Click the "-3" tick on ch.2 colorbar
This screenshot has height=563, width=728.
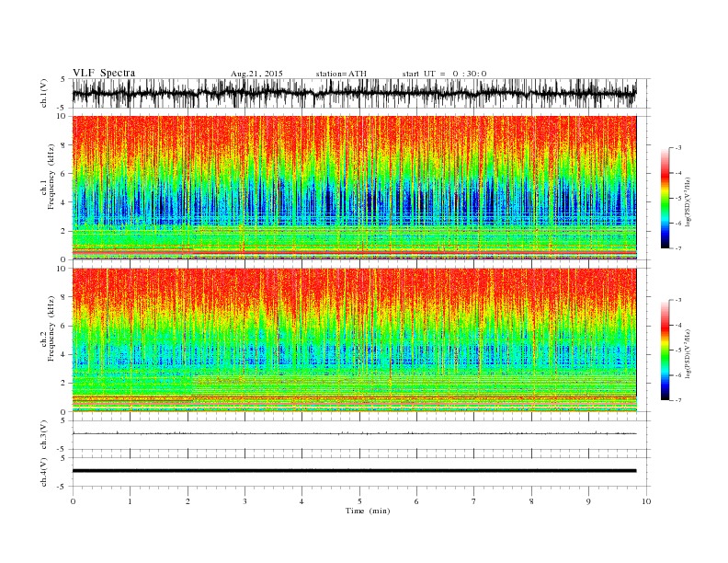tap(678, 300)
